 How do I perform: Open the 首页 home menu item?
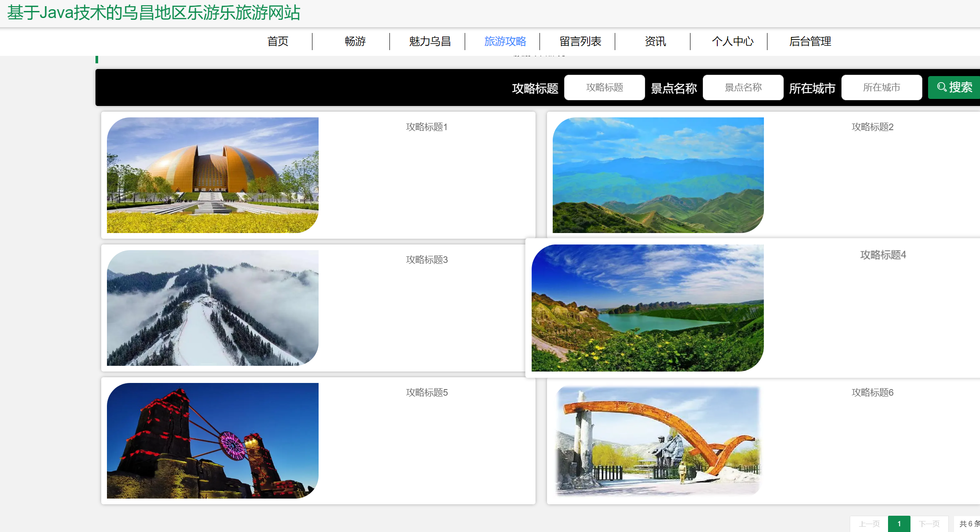[278, 41]
